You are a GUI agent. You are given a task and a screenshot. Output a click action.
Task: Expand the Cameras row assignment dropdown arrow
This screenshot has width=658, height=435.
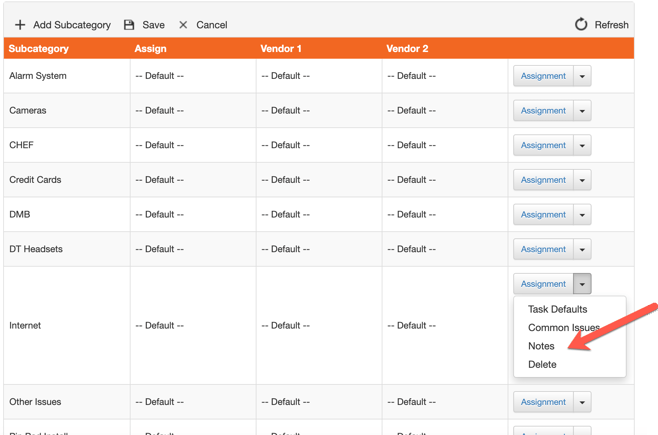(x=582, y=111)
